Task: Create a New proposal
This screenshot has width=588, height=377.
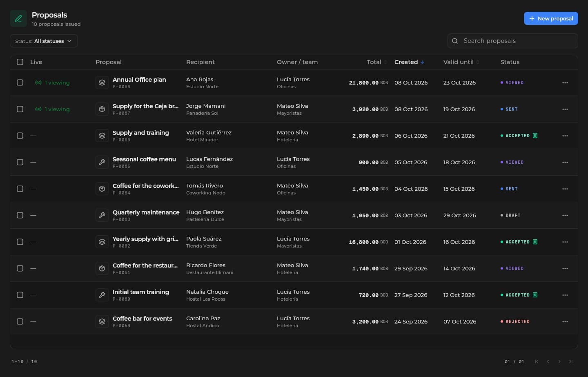Action: pos(551,18)
